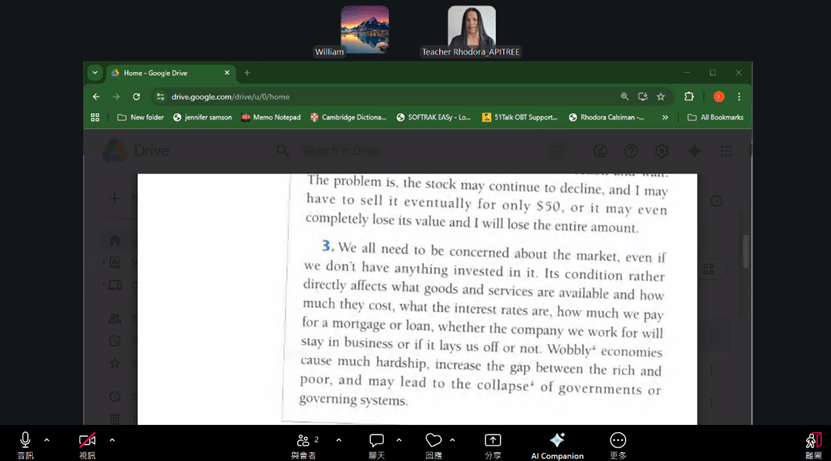The image size is (831, 461).
Task: Expand audio options arrow next to microphone
Action: [47, 440]
